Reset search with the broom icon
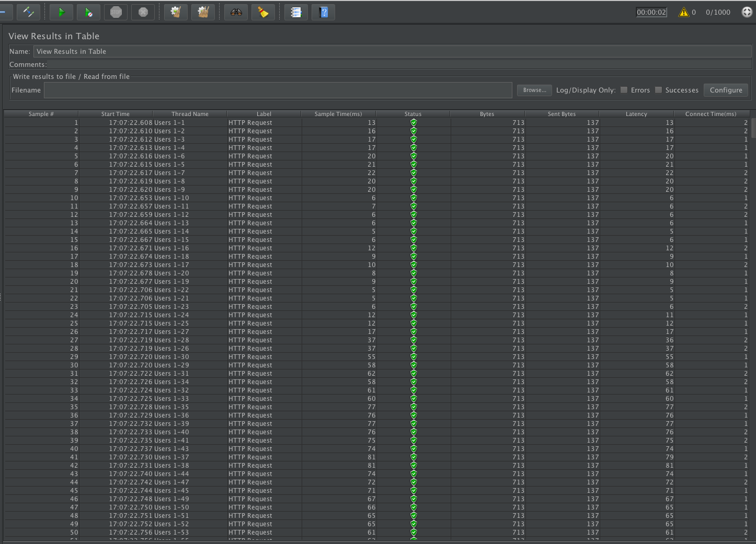This screenshot has width=756, height=544. click(x=263, y=11)
